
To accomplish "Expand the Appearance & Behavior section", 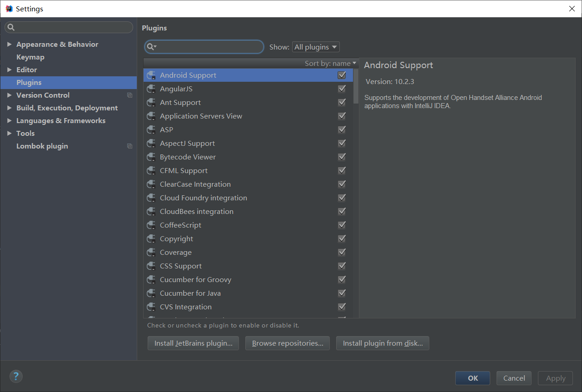I will point(10,45).
